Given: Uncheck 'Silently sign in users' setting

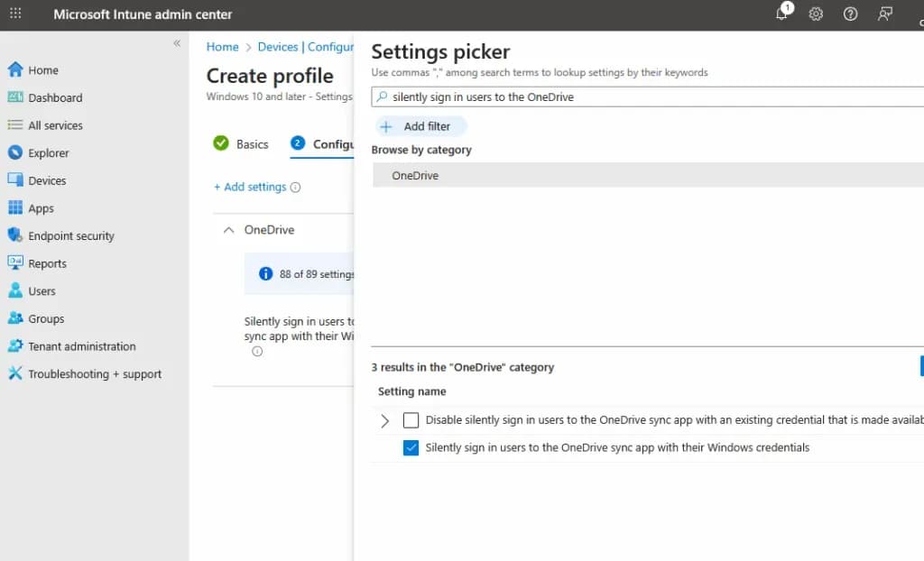Looking at the screenshot, I should 411,447.
